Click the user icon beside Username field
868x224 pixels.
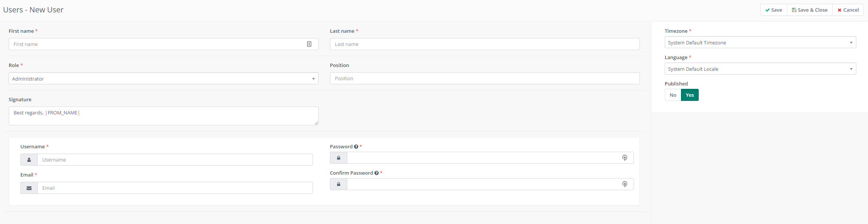[29, 160]
